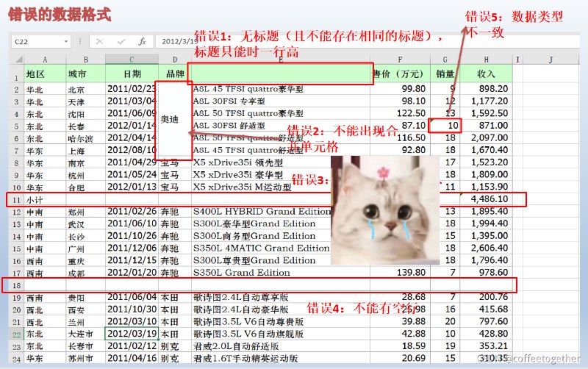
Task: Click the price value 122.50
Action: coord(400,113)
